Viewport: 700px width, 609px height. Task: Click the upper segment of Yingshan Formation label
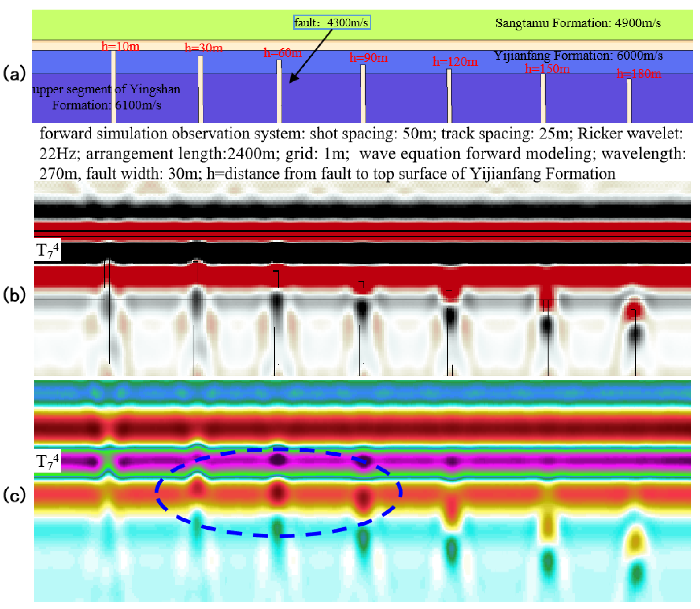[106, 97]
